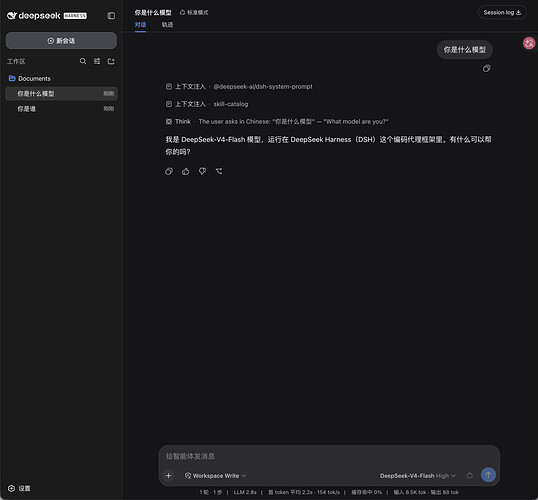Open the DeepSeek-V4-Flash model dropdown
538x500 pixels.
click(x=418, y=476)
